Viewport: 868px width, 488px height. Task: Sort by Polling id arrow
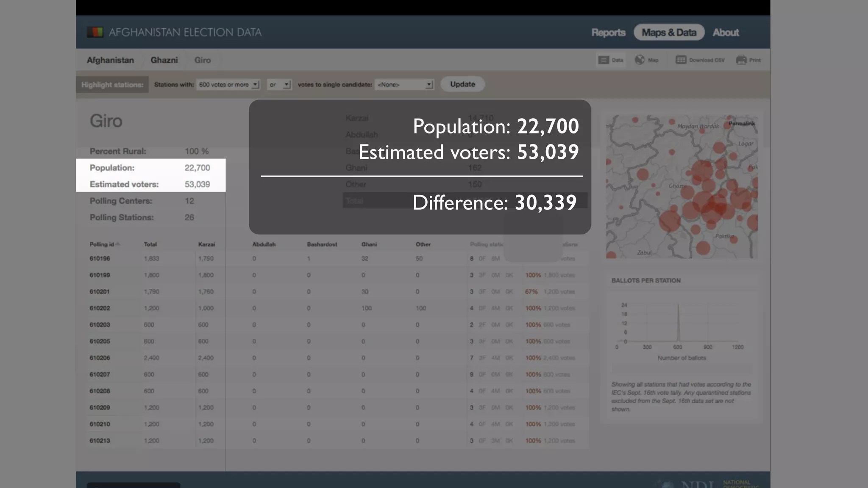tap(118, 244)
